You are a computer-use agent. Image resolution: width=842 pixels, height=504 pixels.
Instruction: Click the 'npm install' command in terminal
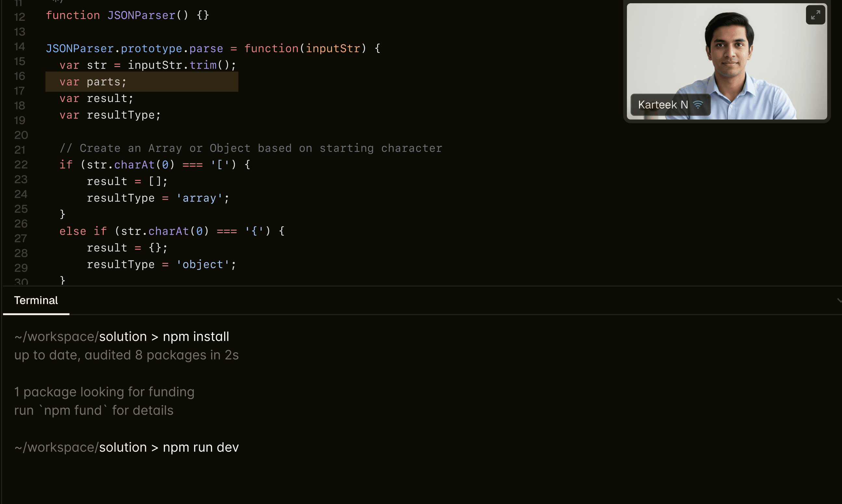click(196, 336)
